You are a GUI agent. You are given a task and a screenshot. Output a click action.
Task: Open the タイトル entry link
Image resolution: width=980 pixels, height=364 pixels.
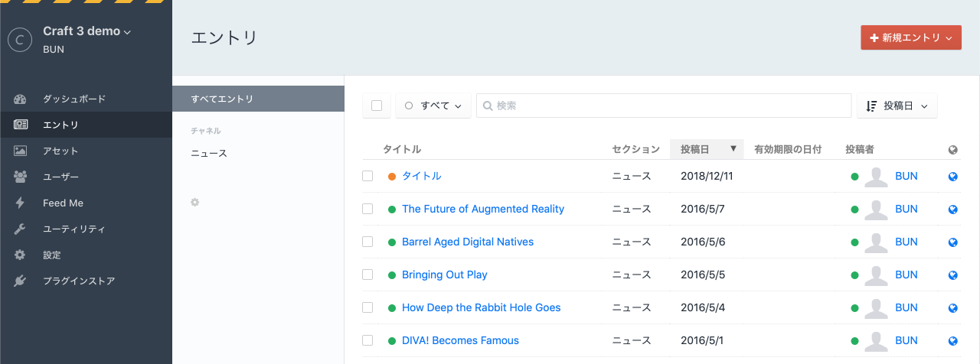click(x=422, y=176)
